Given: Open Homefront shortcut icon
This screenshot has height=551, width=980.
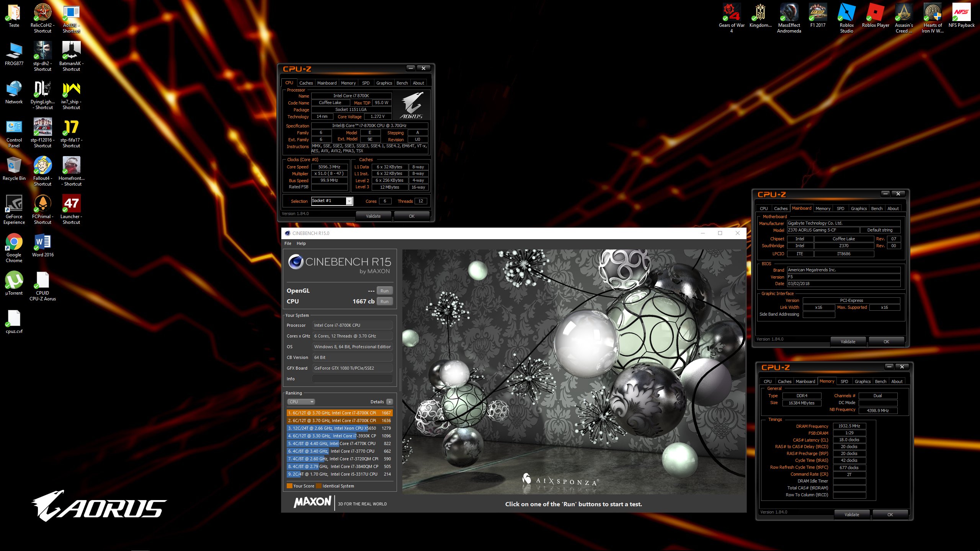Looking at the screenshot, I should (x=71, y=171).
